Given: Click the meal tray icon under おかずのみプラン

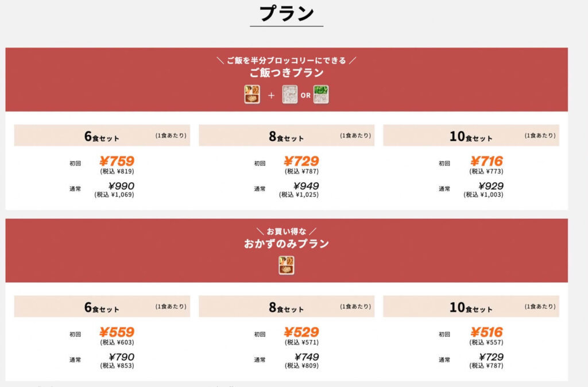Looking at the screenshot, I should (x=287, y=265).
